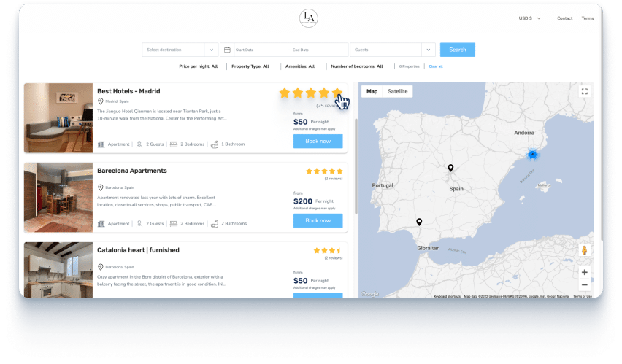This screenshot has height=364, width=622.
Task: Click the Google logo on map
Action: [x=369, y=294]
